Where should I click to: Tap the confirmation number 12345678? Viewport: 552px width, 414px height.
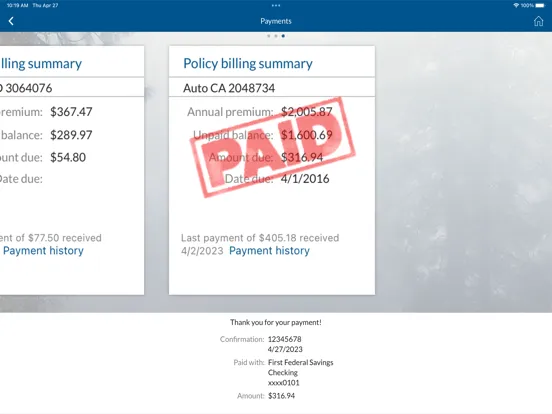click(284, 339)
